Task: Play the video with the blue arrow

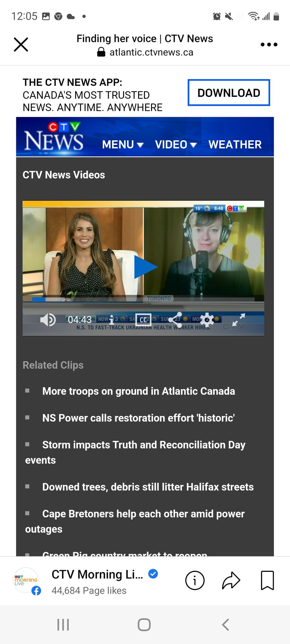Action: [145, 267]
